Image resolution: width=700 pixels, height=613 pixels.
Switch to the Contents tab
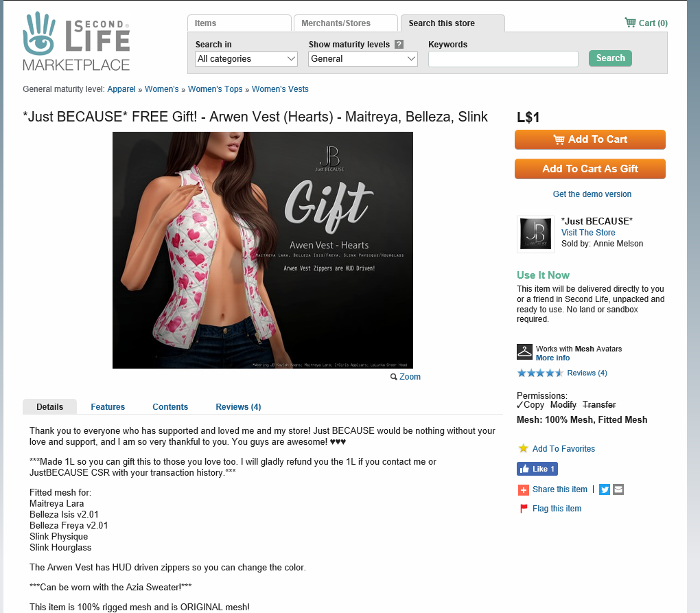(170, 407)
